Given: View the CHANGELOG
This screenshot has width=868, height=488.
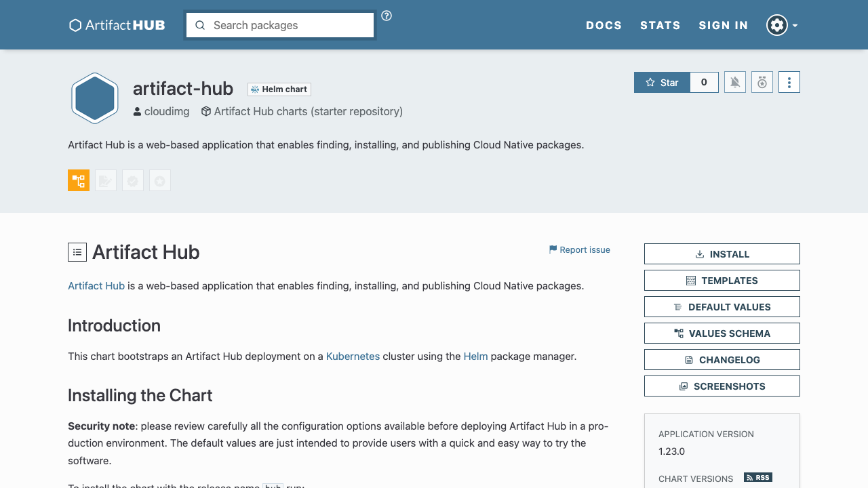Looking at the screenshot, I should click(x=722, y=360).
